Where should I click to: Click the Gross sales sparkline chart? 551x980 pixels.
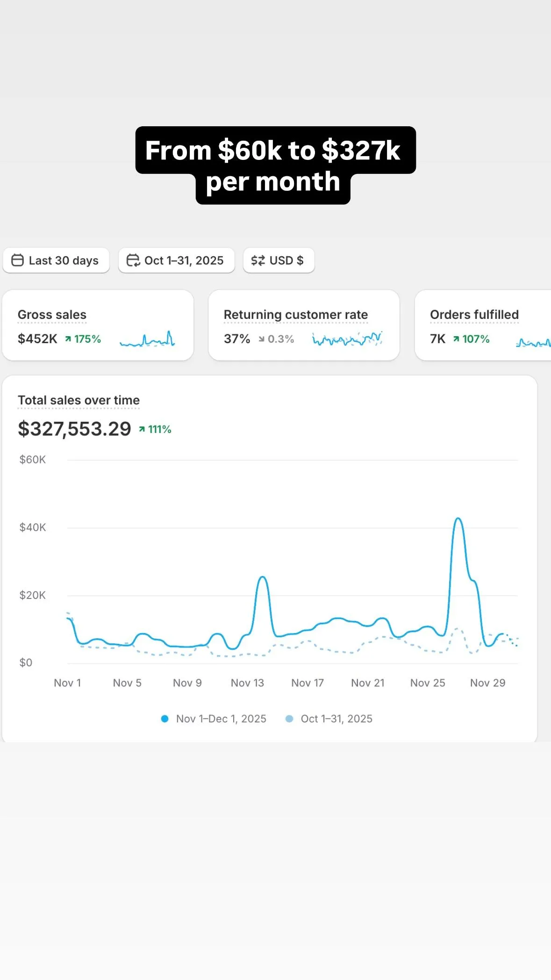click(147, 339)
